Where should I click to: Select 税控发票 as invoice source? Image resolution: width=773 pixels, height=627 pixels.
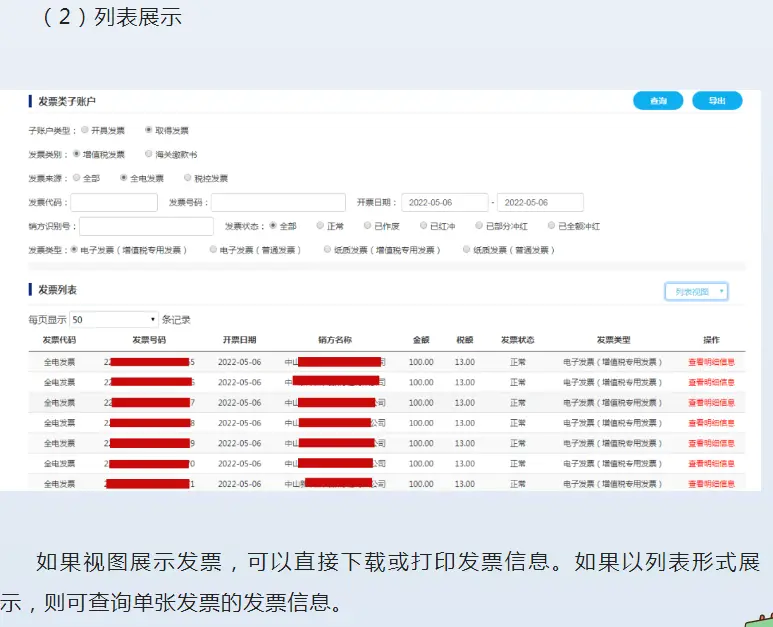[x=187, y=178]
